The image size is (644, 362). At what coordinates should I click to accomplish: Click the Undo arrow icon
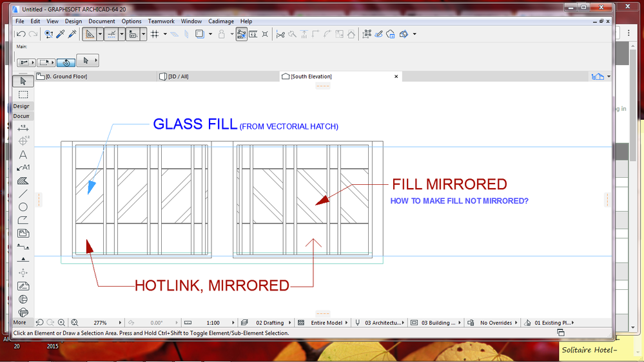pos(21,34)
